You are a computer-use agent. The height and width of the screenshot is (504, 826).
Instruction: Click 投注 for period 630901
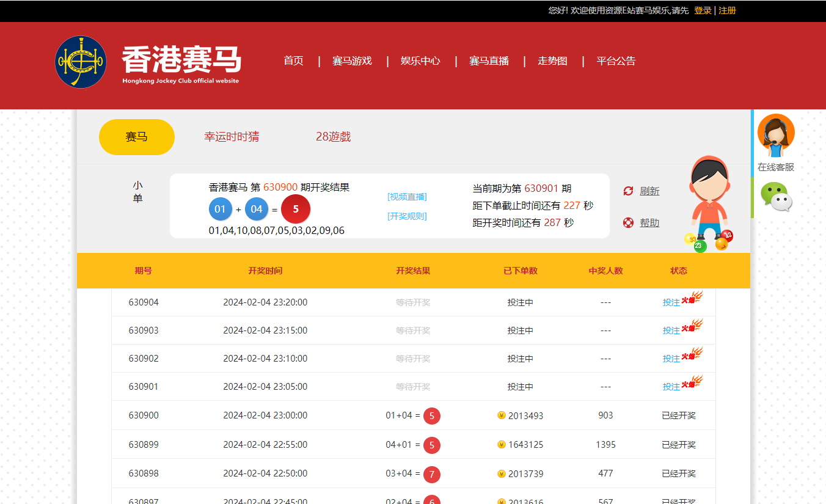tap(671, 386)
